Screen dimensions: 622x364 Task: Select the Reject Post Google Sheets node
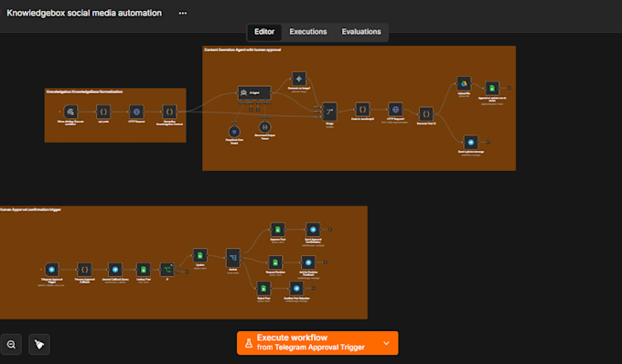[x=263, y=288]
